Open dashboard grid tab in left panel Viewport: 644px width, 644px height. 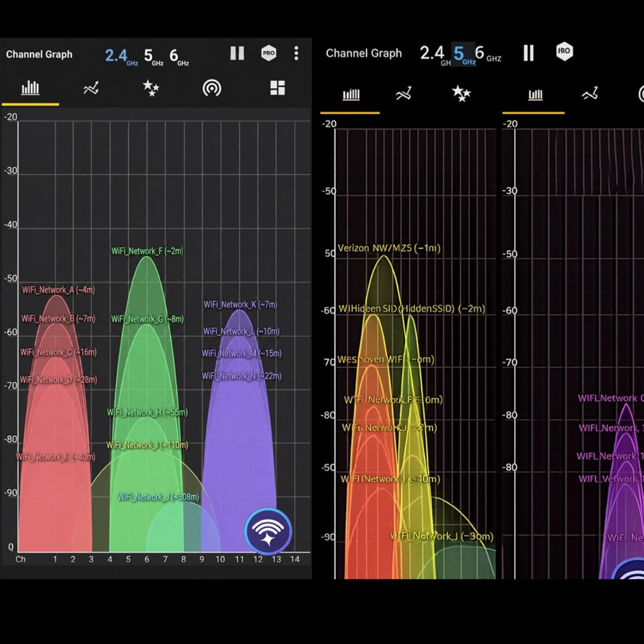277,88
